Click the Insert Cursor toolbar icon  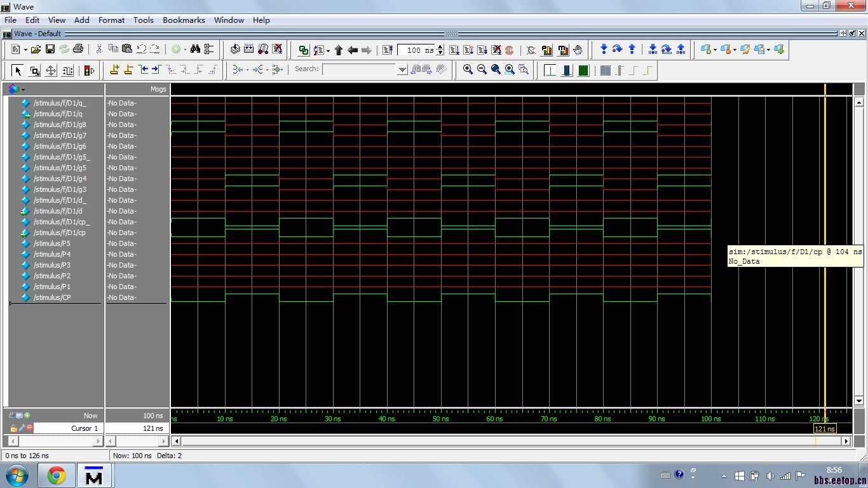point(114,70)
